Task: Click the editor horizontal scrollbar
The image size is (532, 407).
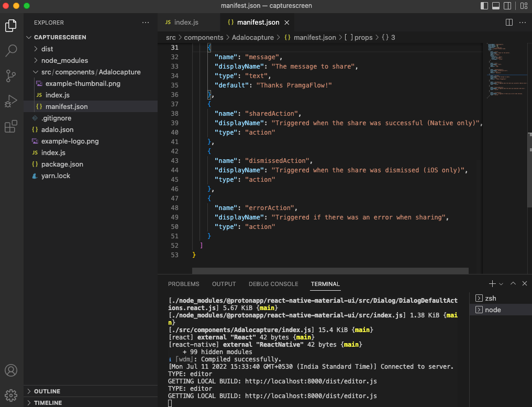Action: [330, 271]
